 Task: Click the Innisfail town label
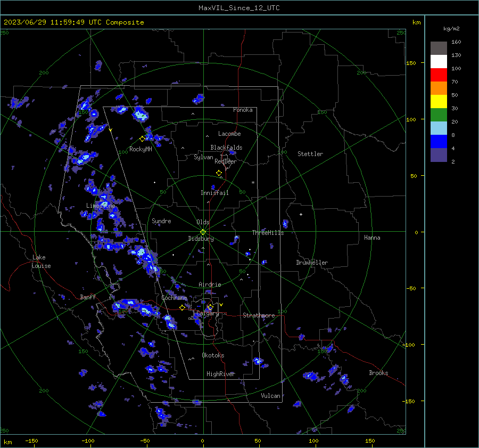pyautogui.click(x=214, y=193)
